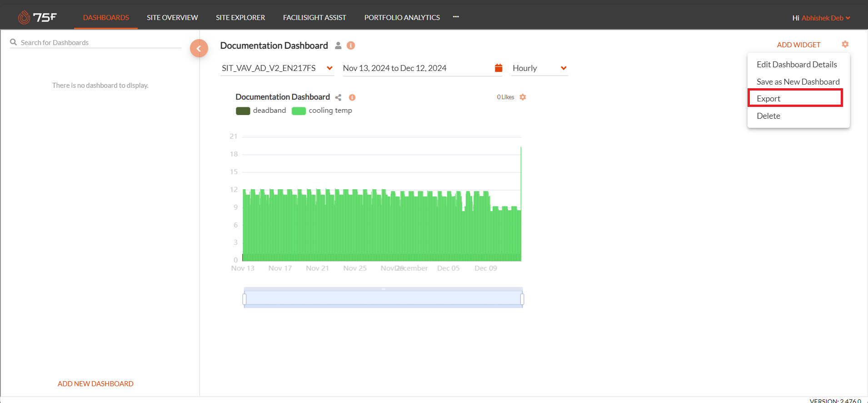Screen dimensions: 868x403
Task: Collapse the dashboard sidebar with arrow button
Action: [199, 48]
